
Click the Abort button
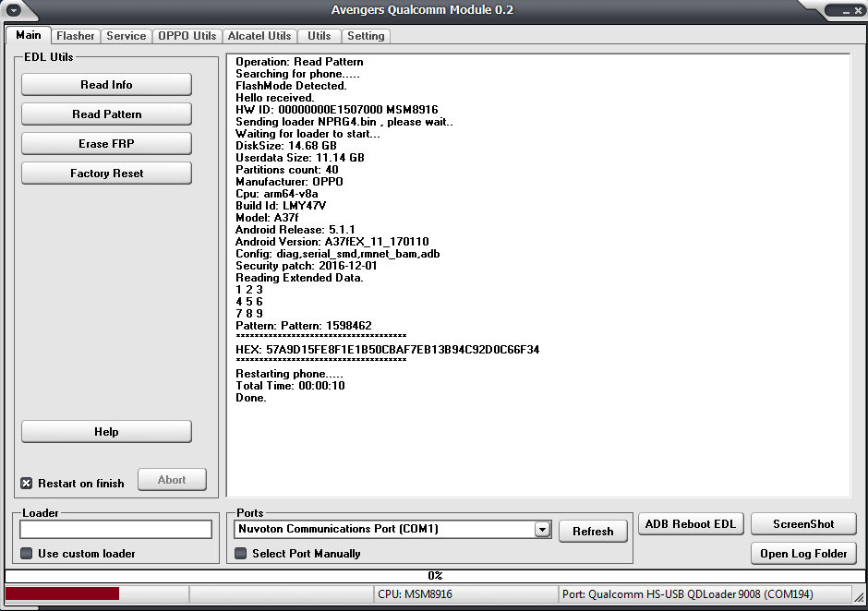[172, 480]
